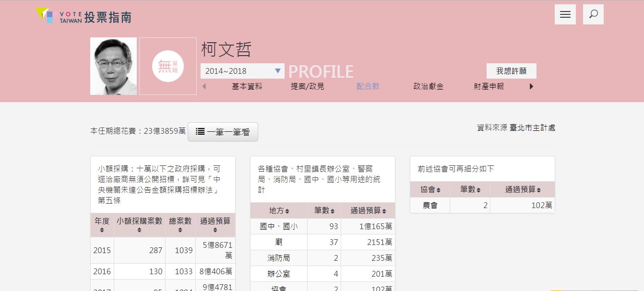The width and height of the screenshot is (644, 291).
Task: Click the 1033 total cases cell
Action: pyautogui.click(x=180, y=271)
